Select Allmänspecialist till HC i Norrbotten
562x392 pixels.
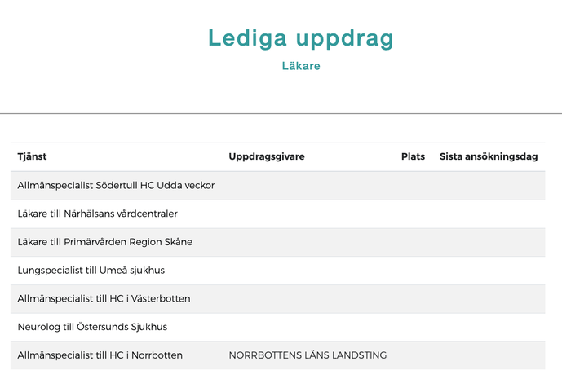point(100,355)
